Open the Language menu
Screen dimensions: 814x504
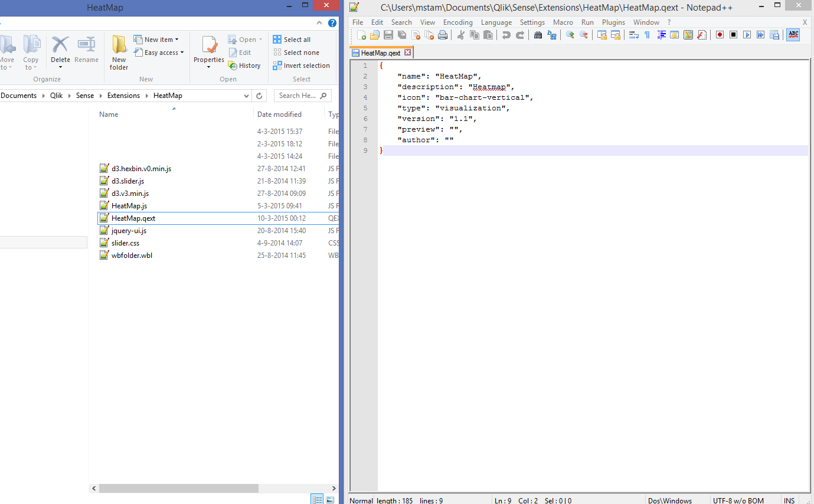pos(496,22)
